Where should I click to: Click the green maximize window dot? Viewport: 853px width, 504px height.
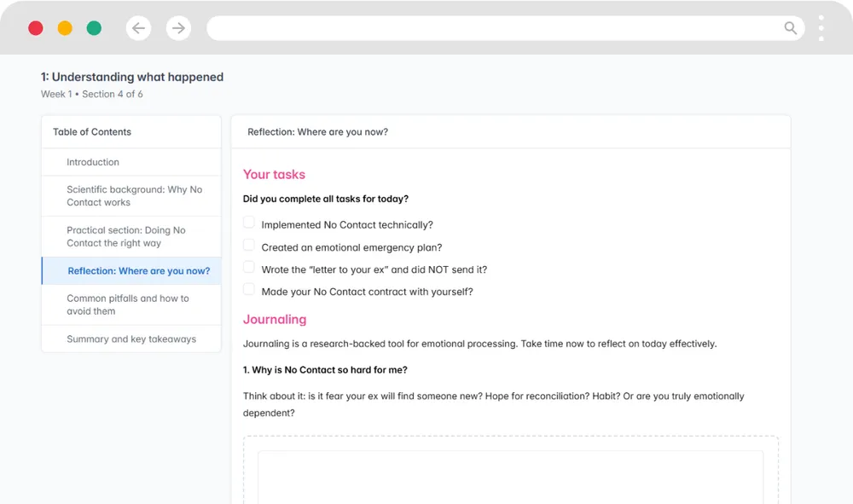[x=94, y=28]
